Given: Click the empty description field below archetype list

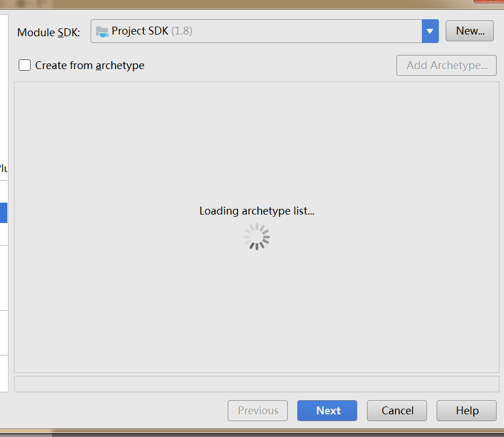Looking at the screenshot, I should click(257, 384).
